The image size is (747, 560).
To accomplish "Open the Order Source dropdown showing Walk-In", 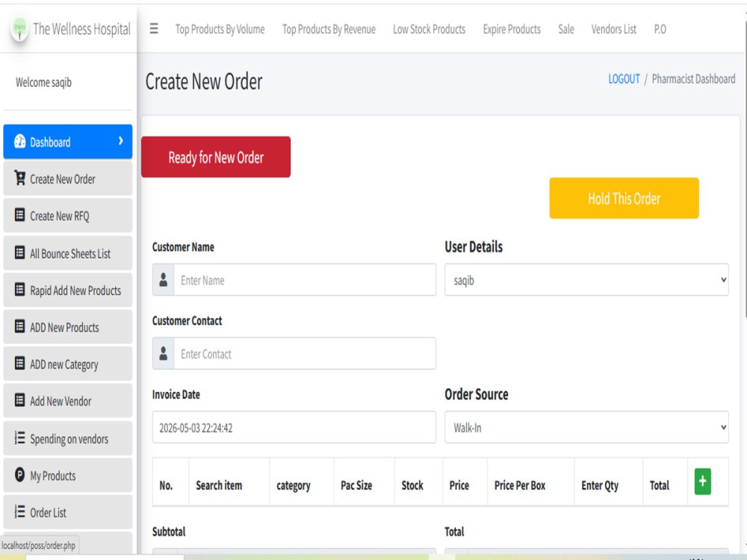I will coord(586,427).
